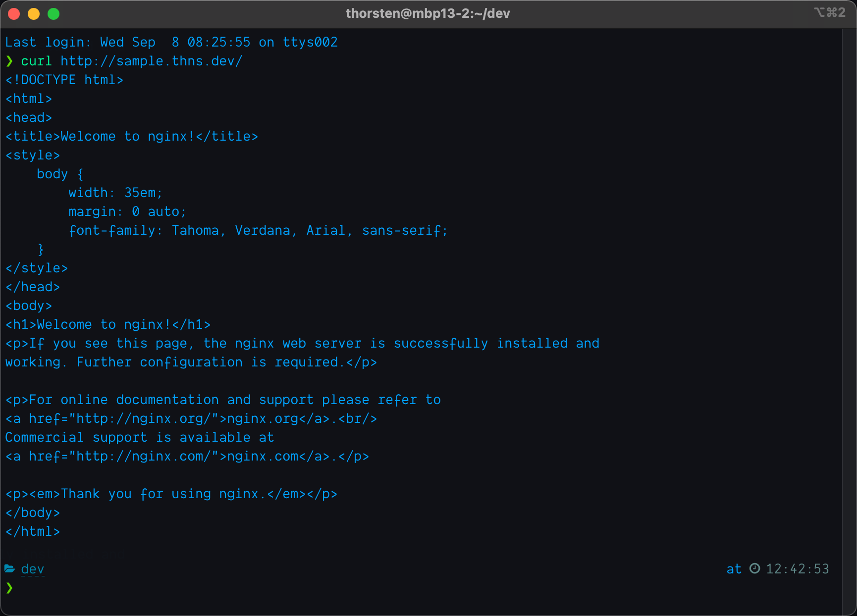Minimize the terminal with the yellow button
857x616 pixels.
pos(34,14)
